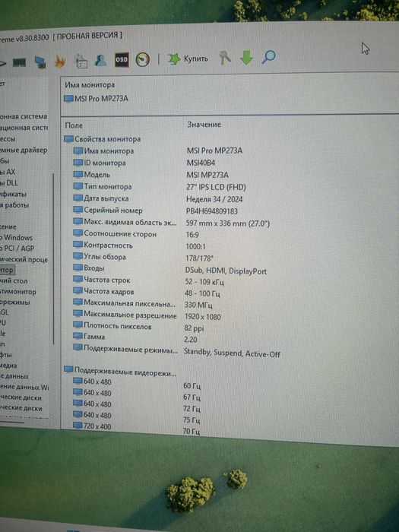Open the tools icon right of Купить

pyautogui.click(x=225, y=58)
